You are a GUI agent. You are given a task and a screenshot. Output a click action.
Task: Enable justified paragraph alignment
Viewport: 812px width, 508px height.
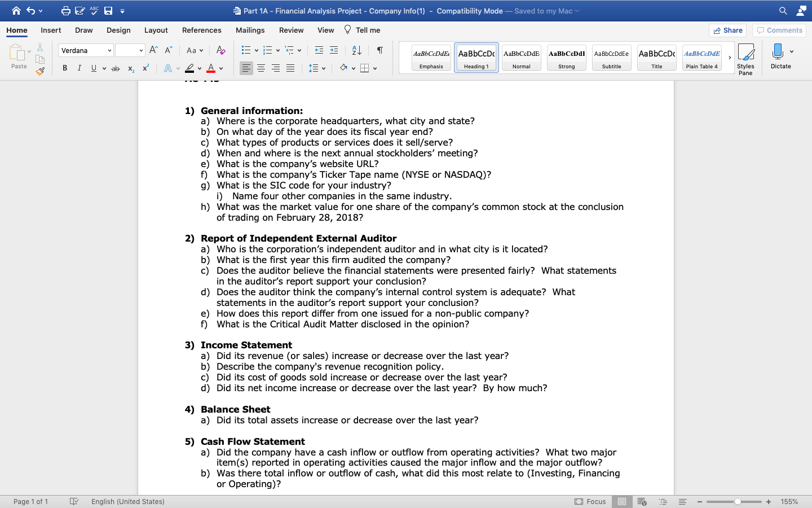289,68
